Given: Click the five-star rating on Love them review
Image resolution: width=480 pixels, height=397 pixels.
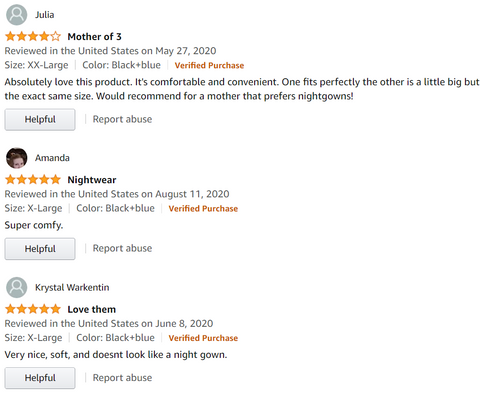Looking at the screenshot, I should 33,309.
